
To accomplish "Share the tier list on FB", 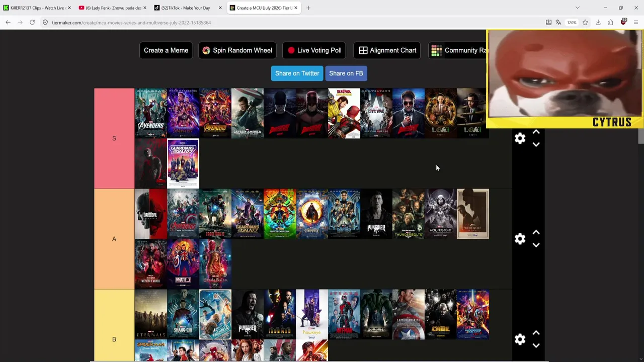I will 346,73.
